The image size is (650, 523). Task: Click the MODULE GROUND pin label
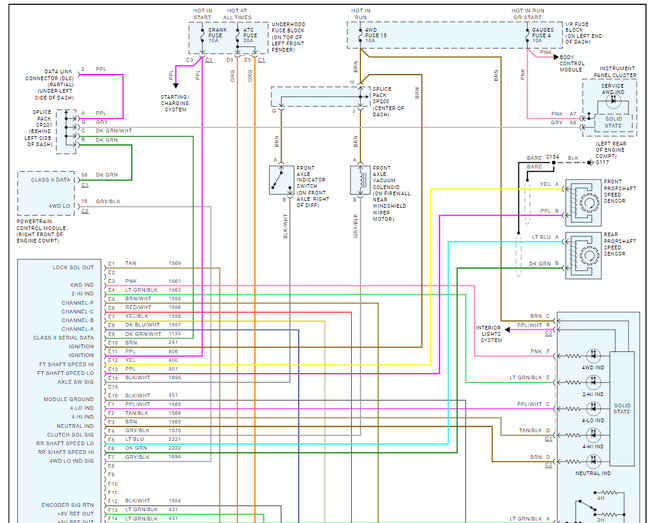[x=69, y=399]
